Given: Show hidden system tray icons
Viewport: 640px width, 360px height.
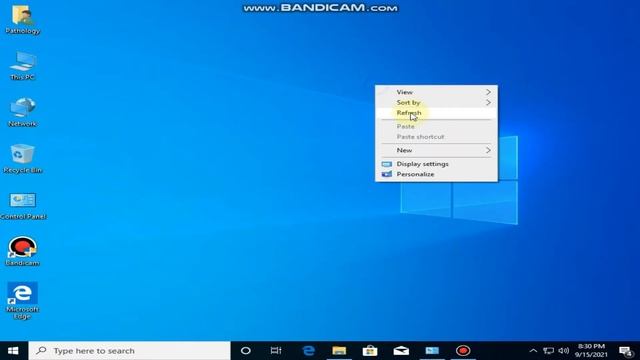Looking at the screenshot, I should 533,351.
